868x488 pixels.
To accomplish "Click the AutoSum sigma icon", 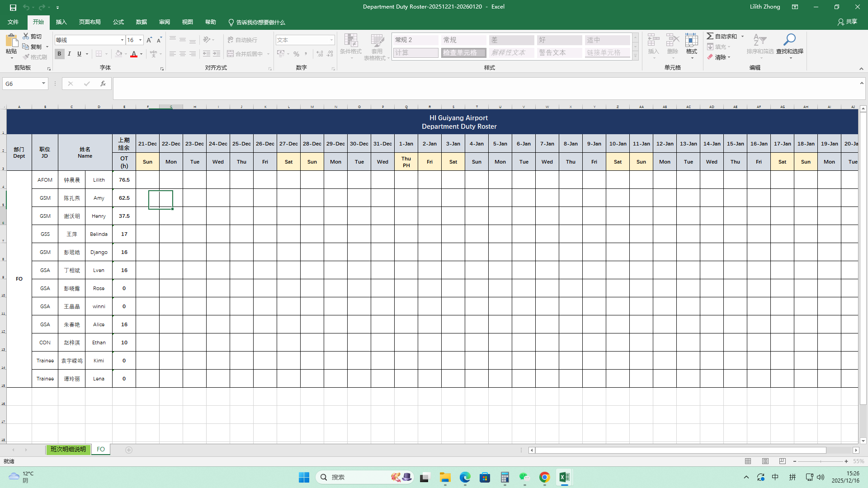I will (710, 36).
